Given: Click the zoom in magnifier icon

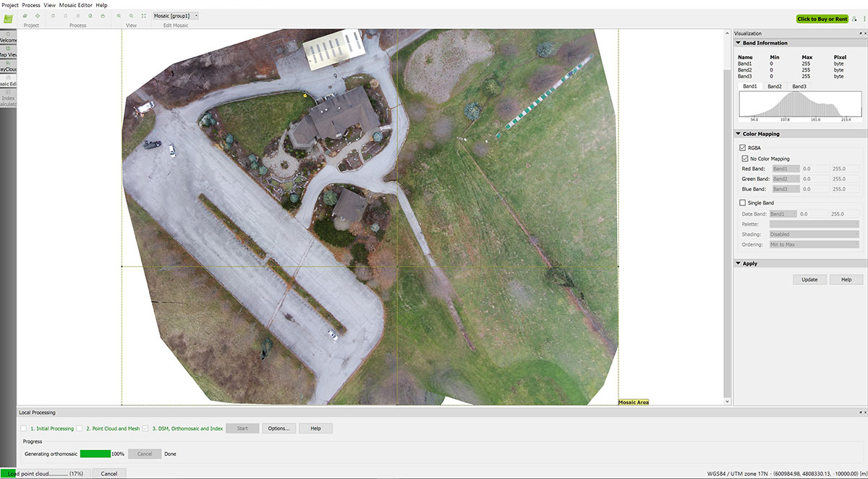Looking at the screenshot, I should 119,15.
